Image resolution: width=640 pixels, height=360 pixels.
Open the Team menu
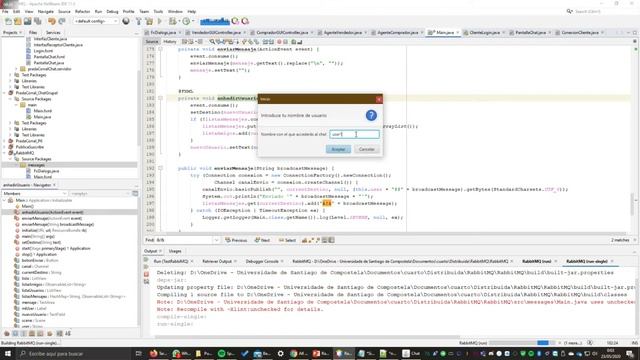144,11
